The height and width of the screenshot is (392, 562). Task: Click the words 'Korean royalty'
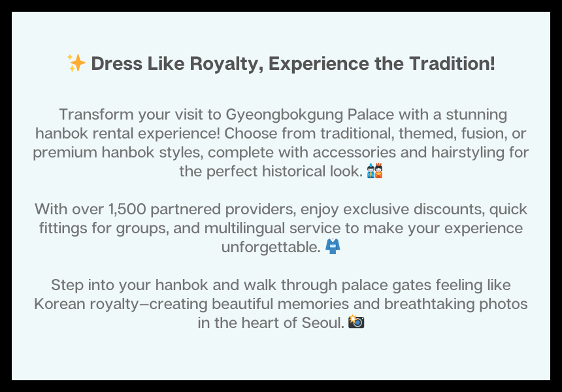point(86,304)
